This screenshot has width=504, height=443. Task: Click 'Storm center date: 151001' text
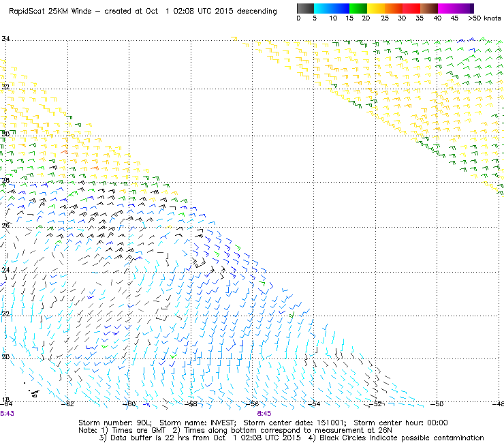pyautogui.click(x=295, y=423)
